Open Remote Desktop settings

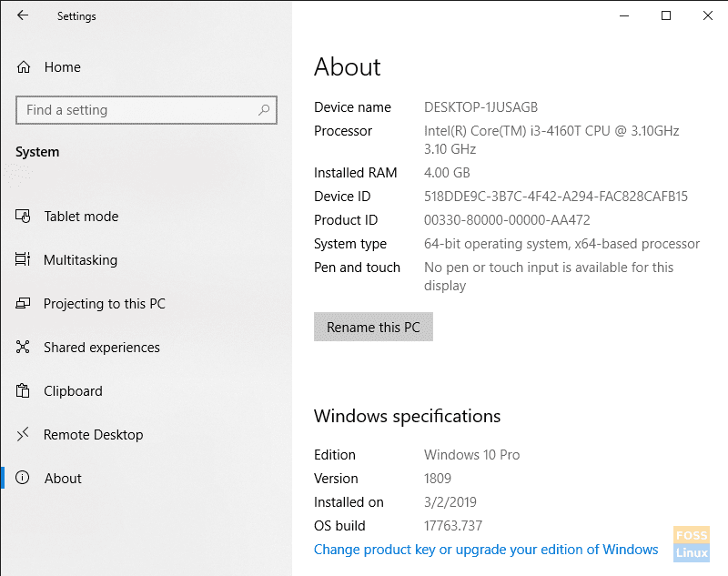[x=94, y=434]
